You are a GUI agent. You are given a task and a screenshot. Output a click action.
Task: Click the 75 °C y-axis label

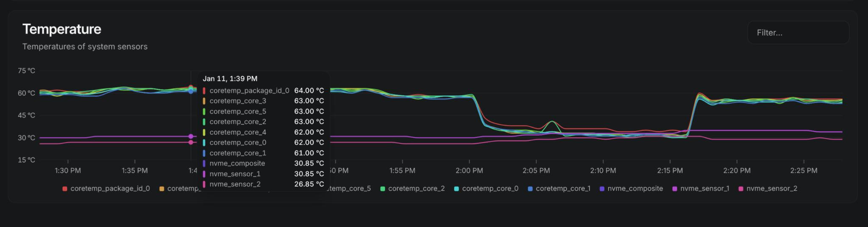26,71
